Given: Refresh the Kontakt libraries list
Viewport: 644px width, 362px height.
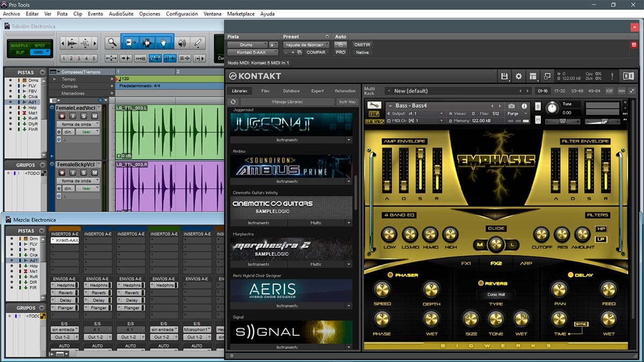Looking at the screenshot, I should click(x=233, y=101).
